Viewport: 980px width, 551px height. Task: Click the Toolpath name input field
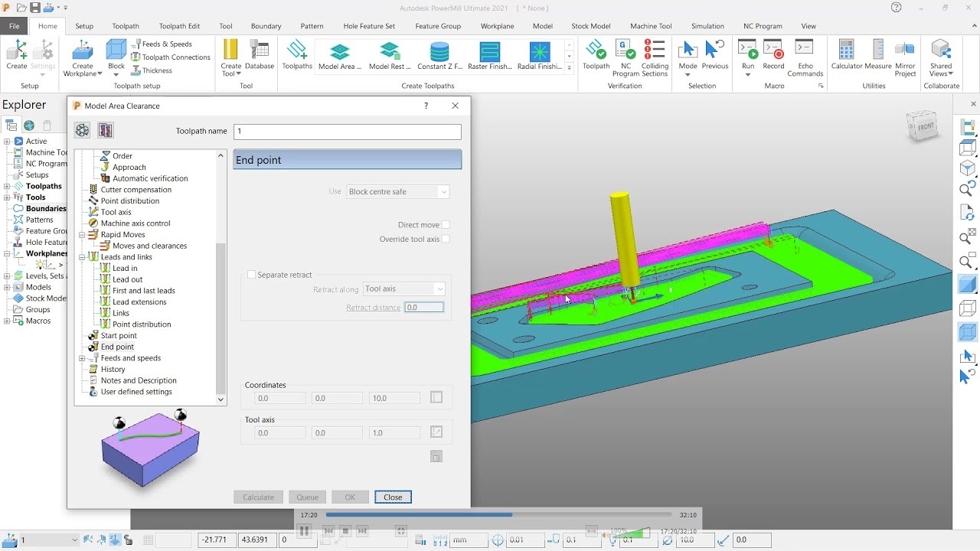[x=347, y=132]
